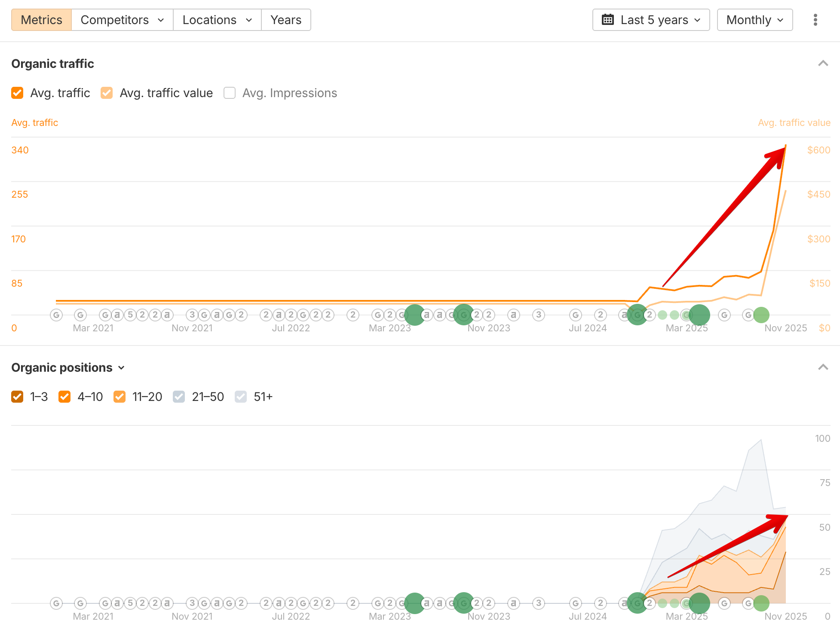
Task: Disable the Avg. traffic value checkbox
Action: pos(106,93)
